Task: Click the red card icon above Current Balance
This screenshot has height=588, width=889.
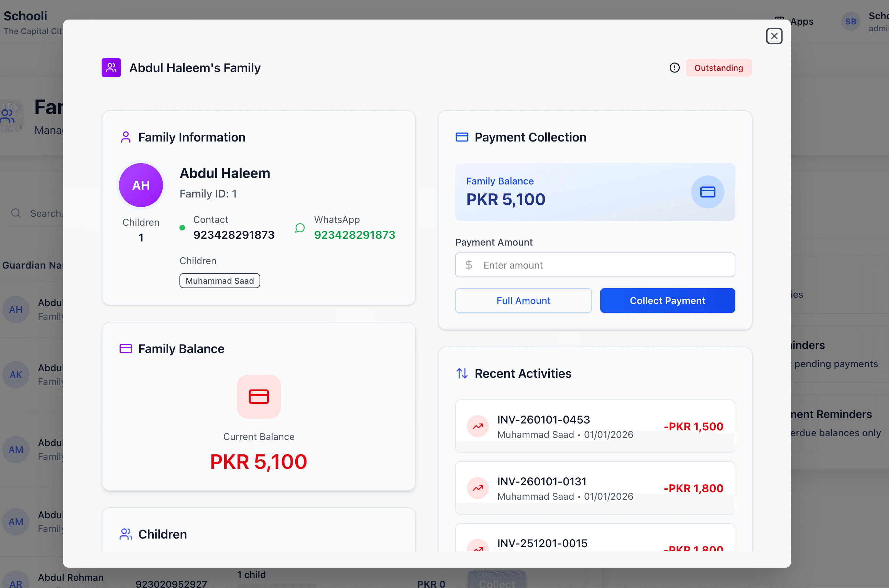Action: 259,396
